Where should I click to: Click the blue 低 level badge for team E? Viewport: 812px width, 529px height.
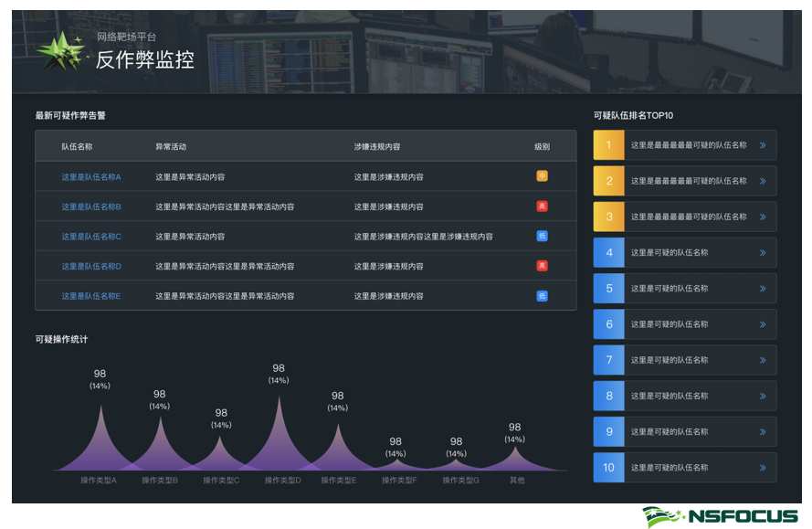542,296
